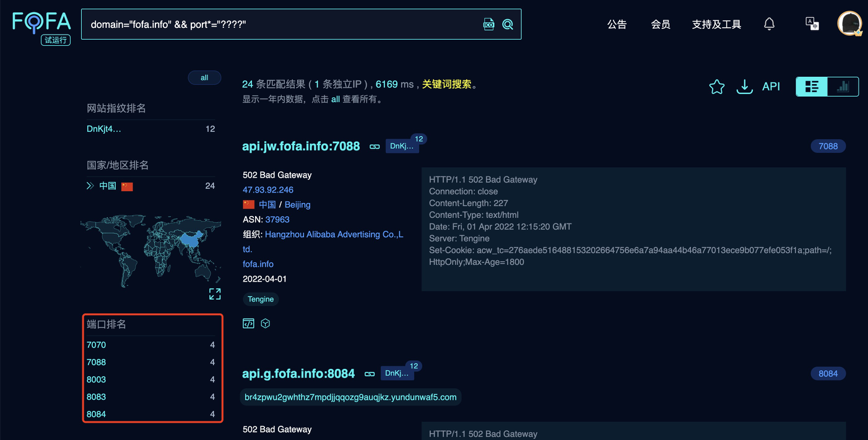Open the 公告 menu item
Image resolution: width=868 pixels, height=440 pixels.
tap(617, 24)
